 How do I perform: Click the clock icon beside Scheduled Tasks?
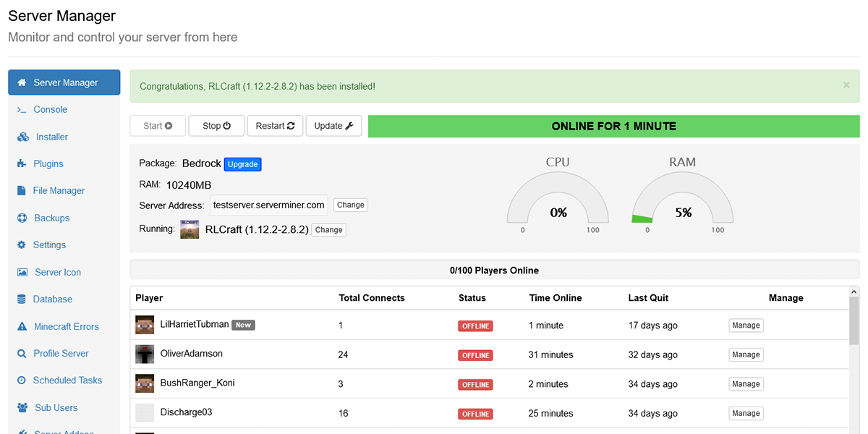(22, 380)
